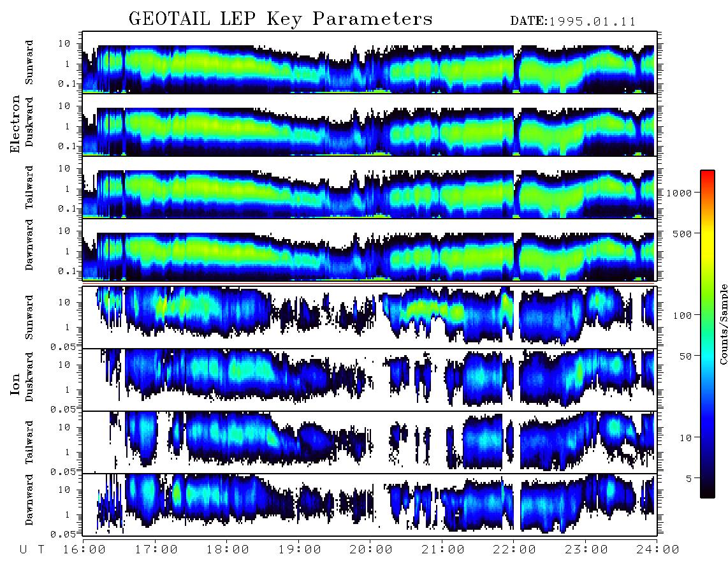
Task: Click the Ion Sunward spectrogram panel
Action: 370,317
